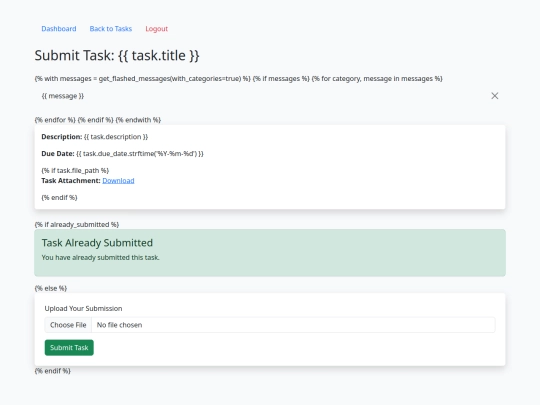
Task: Click the Upload Your Submission label
Action: click(83, 309)
